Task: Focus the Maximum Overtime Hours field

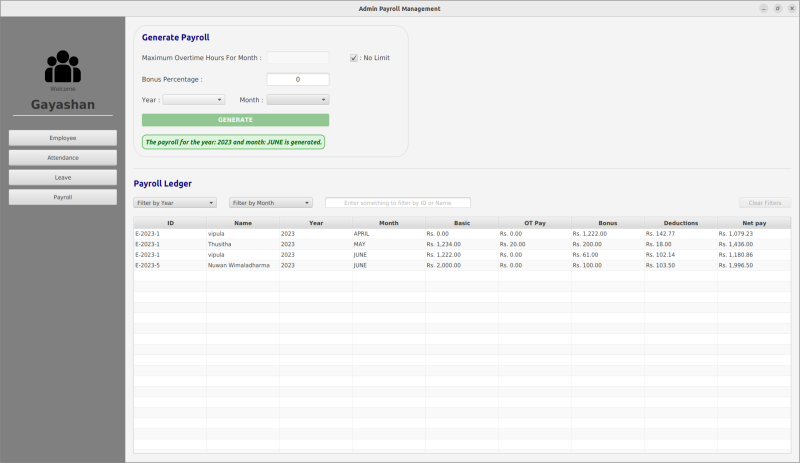Action: pyautogui.click(x=297, y=58)
